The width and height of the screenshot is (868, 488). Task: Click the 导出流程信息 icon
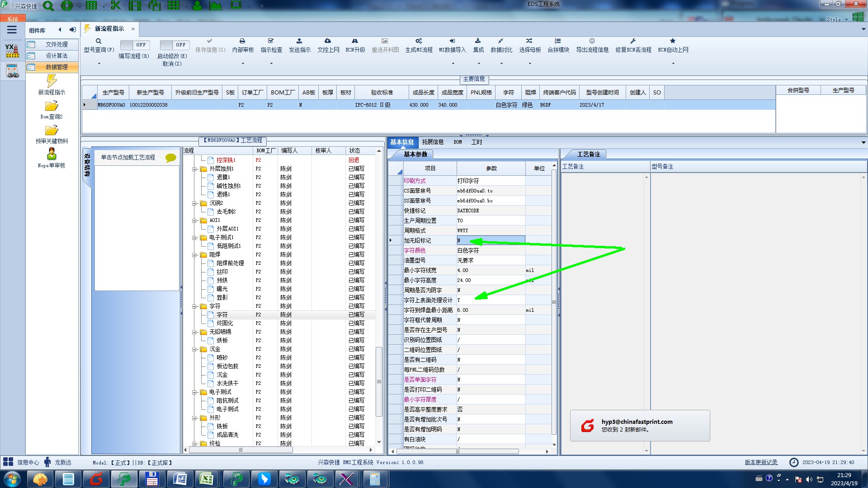(x=592, y=41)
